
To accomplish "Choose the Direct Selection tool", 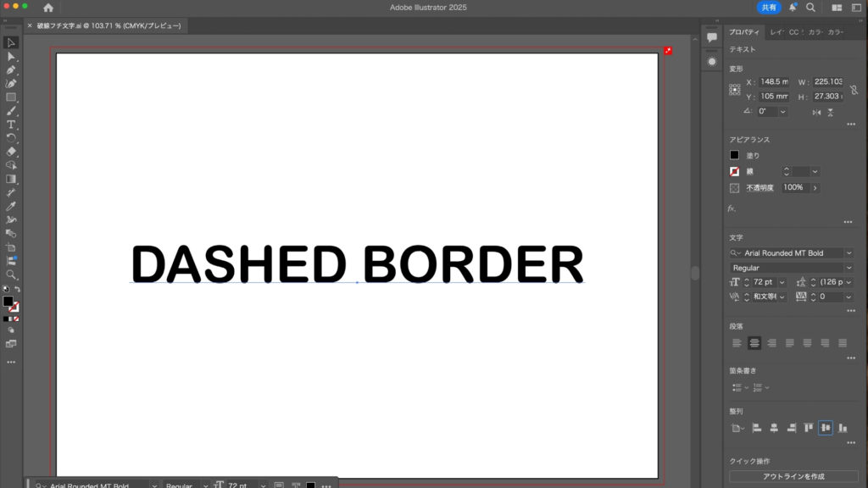I will [x=11, y=56].
